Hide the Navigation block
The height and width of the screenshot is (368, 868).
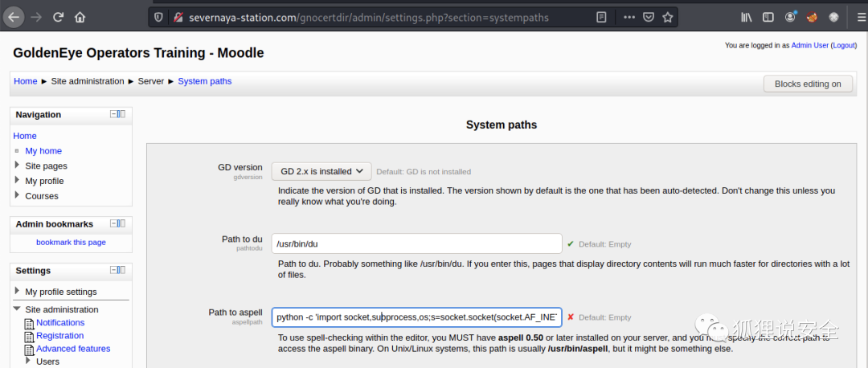(114, 114)
